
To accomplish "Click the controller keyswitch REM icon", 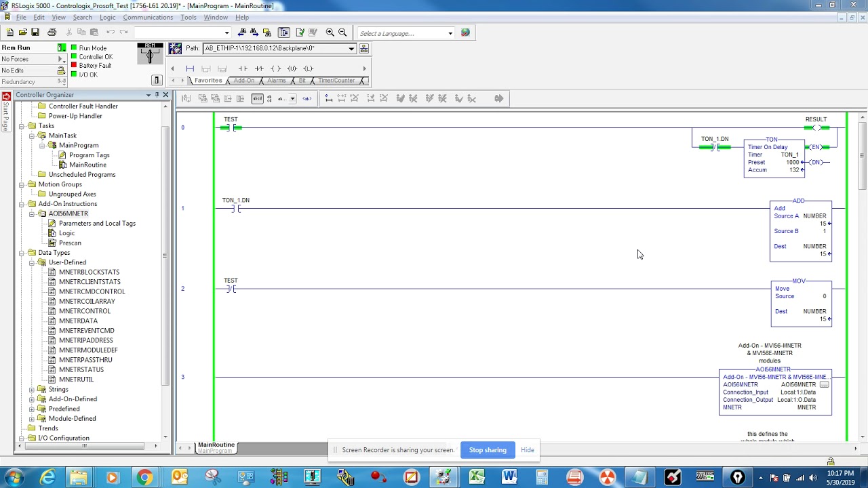I will pyautogui.click(x=150, y=54).
